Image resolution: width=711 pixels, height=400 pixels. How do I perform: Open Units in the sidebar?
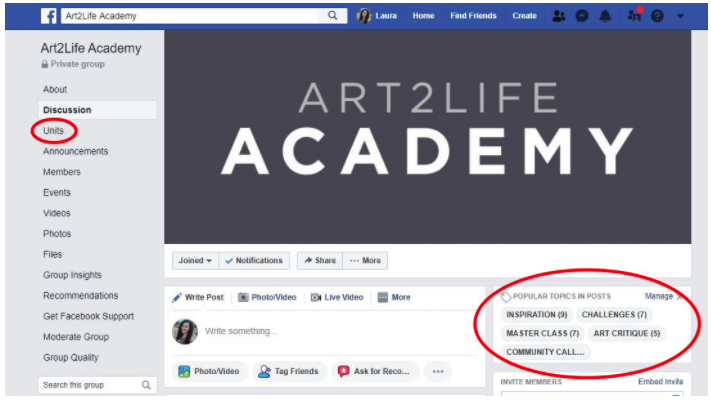[x=54, y=131]
